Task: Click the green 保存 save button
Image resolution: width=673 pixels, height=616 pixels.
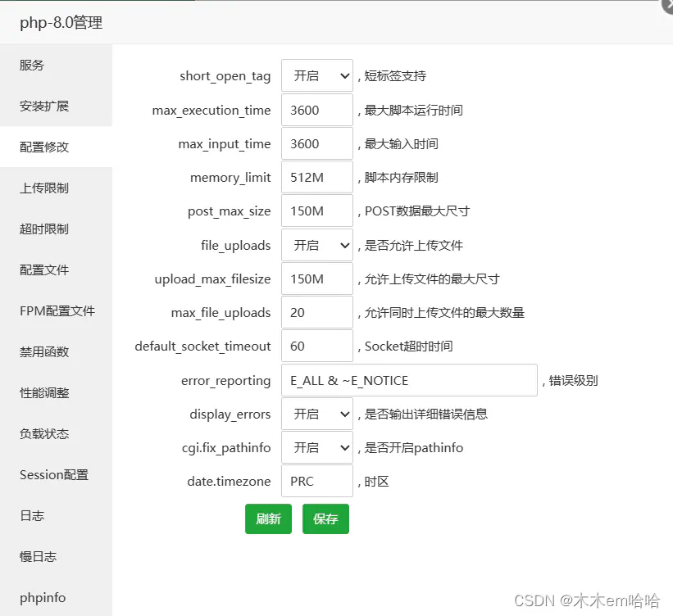Action: [x=325, y=519]
